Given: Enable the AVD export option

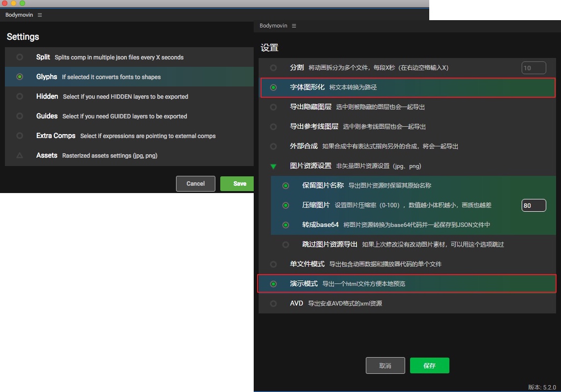Looking at the screenshot, I should point(273,304).
